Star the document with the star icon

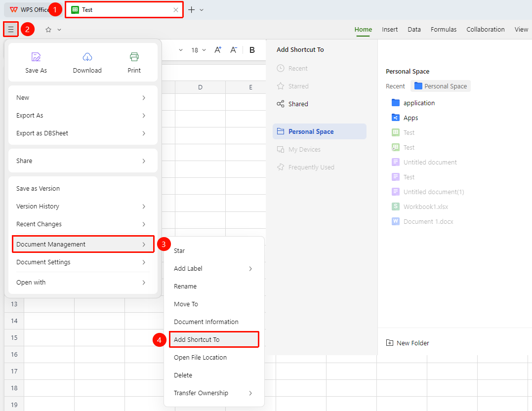pos(48,30)
